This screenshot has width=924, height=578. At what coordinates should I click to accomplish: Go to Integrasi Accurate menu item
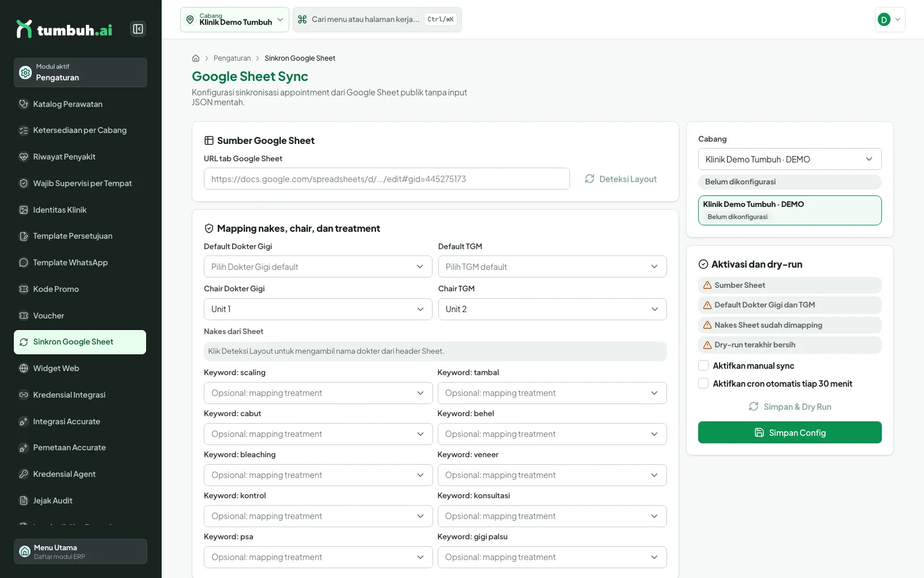(x=80, y=421)
